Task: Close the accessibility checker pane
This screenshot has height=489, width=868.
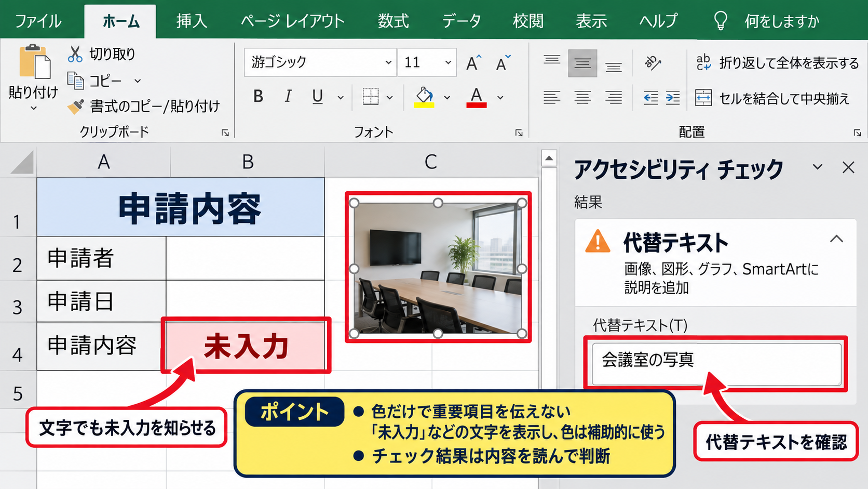Action: click(x=848, y=167)
